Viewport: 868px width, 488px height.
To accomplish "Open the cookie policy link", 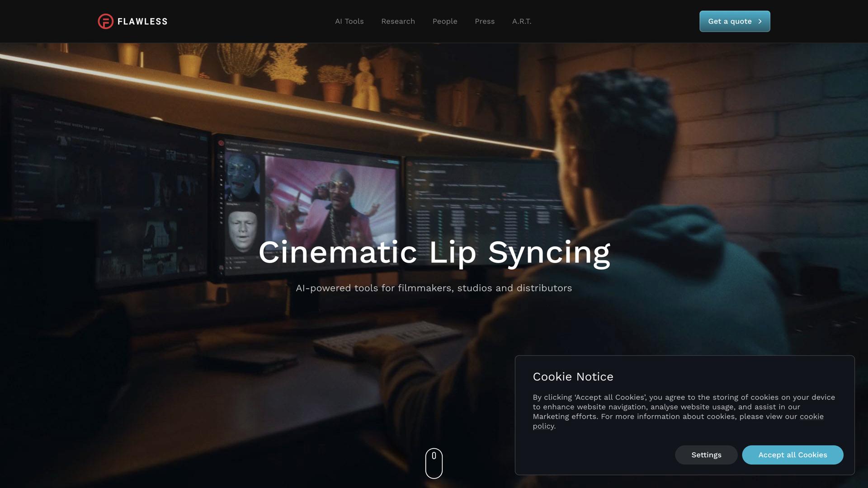I will (x=811, y=417).
